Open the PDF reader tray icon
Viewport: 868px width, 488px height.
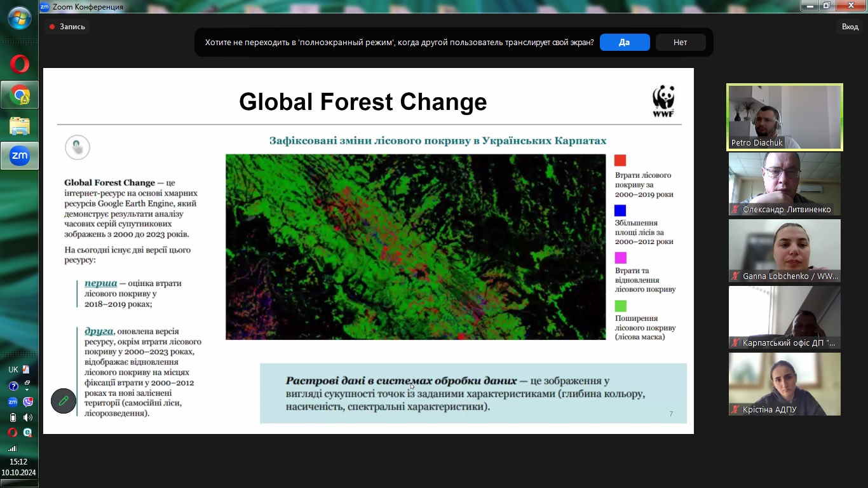[27, 369]
